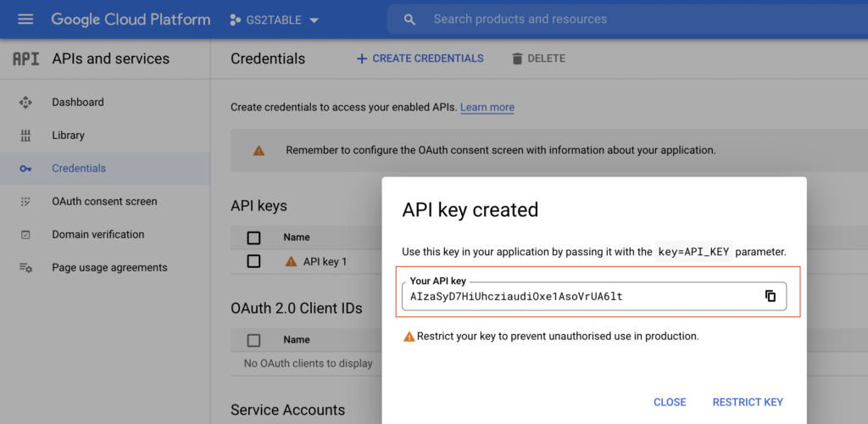Click the Page usage agreements icon
The height and width of the screenshot is (424, 868).
(25, 267)
